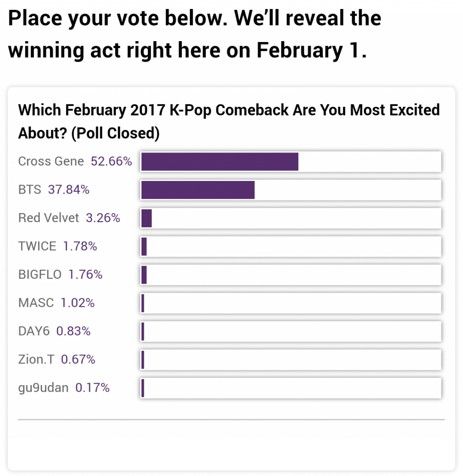Select the Red Velvet option label
The image size is (463, 476).
49,218
